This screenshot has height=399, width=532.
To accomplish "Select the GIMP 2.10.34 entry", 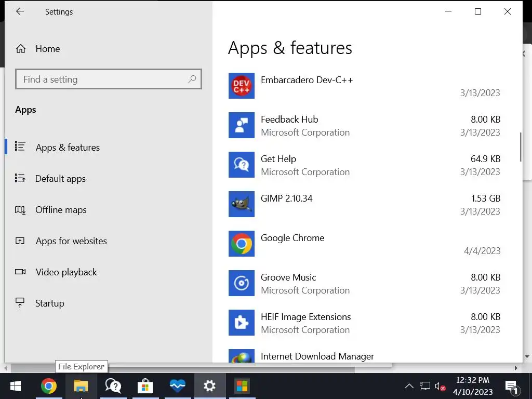I will point(364,204).
